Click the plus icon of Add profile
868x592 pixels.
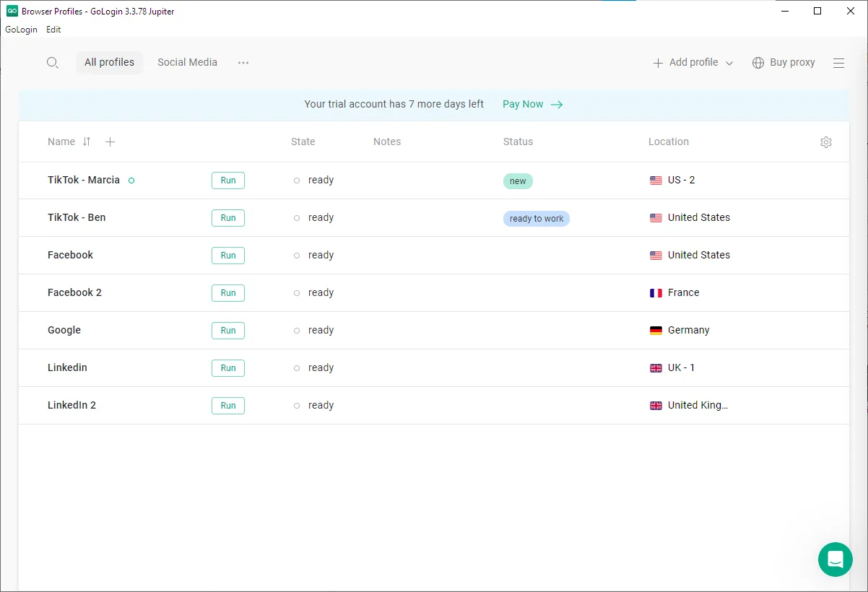click(658, 63)
